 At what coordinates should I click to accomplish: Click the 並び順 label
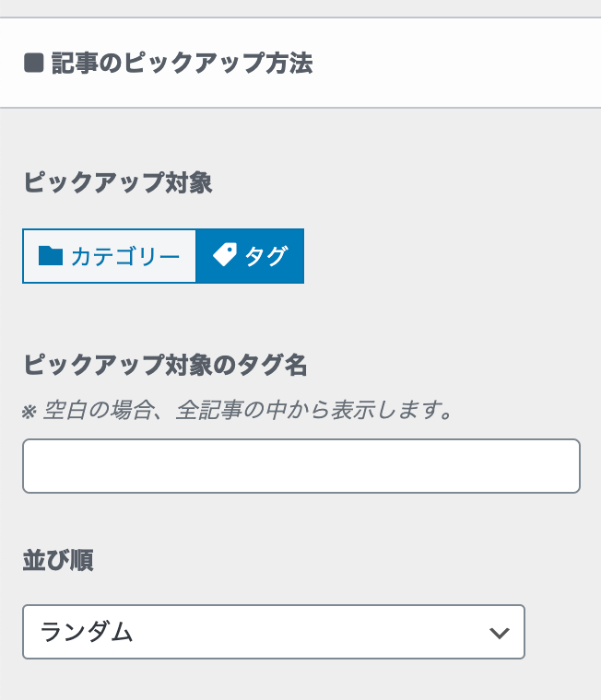(58, 560)
